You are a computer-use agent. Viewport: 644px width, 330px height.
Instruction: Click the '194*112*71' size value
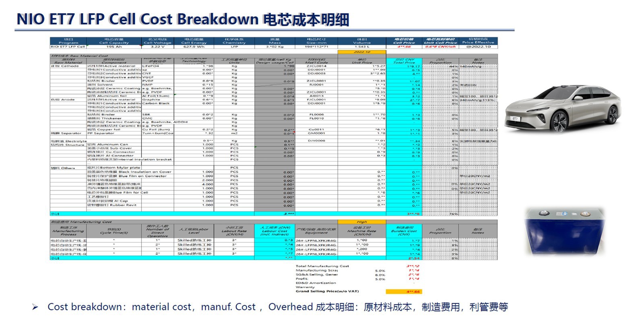pos(316,47)
